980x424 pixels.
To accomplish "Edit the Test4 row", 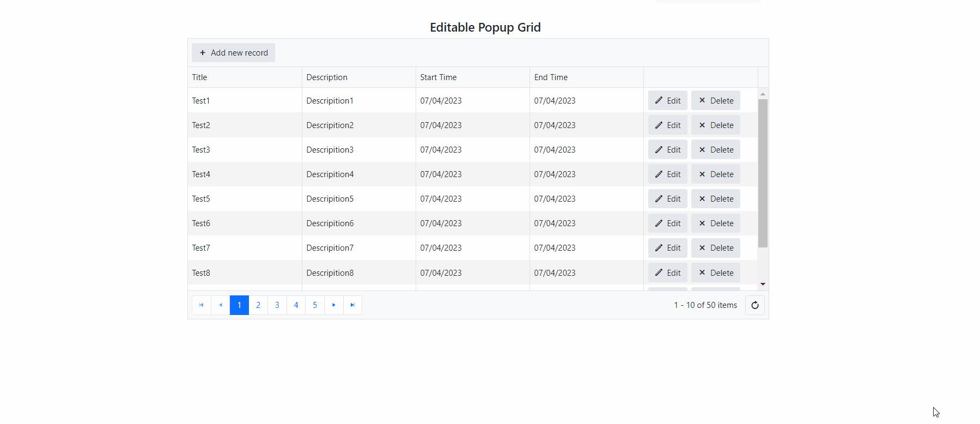I will pyautogui.click(x=667, y=174).
